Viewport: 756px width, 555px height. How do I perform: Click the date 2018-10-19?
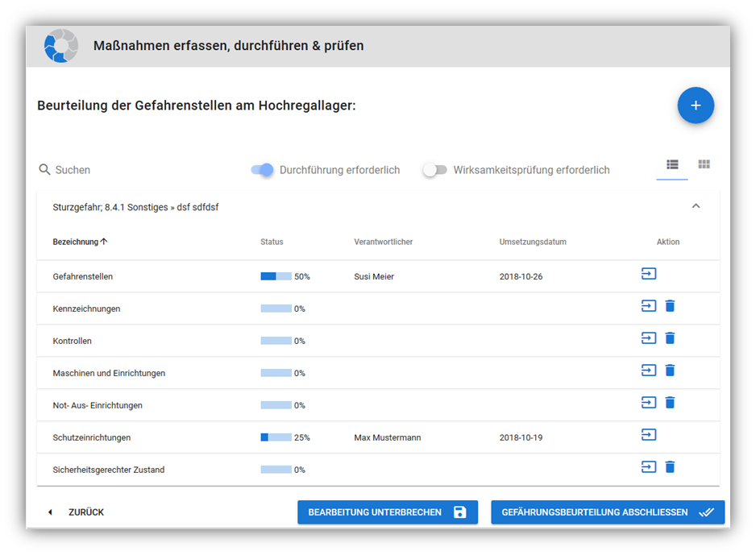[x=521, y=437]
